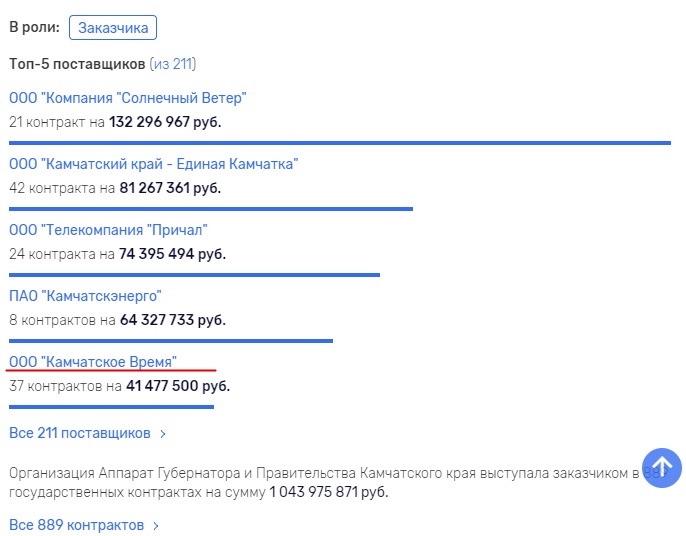Screen dimensions: 686x536
Task: Open the Все 889 контрактов link
Action: pos(77,525)
